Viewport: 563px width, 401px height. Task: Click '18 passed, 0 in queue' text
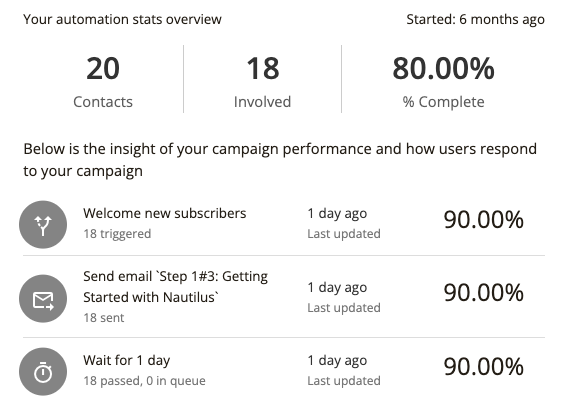(x=144, y=381)
